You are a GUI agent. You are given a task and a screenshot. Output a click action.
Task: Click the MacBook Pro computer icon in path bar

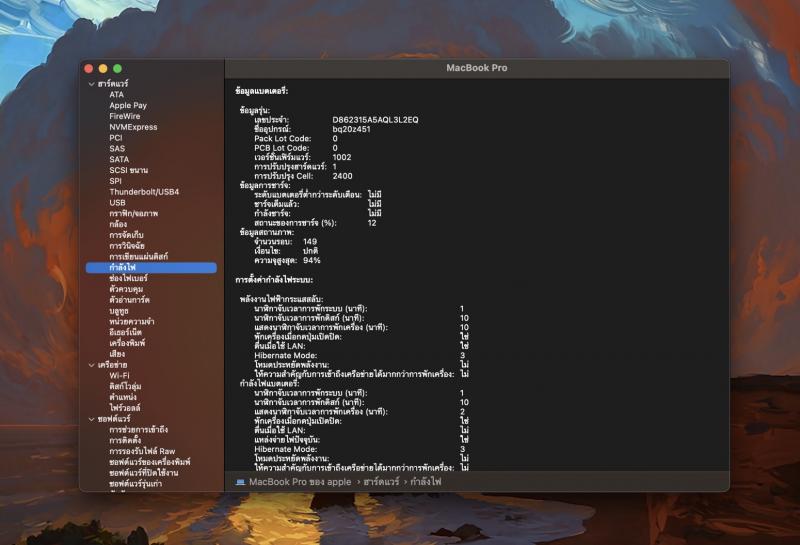click(x=240, y=482)
